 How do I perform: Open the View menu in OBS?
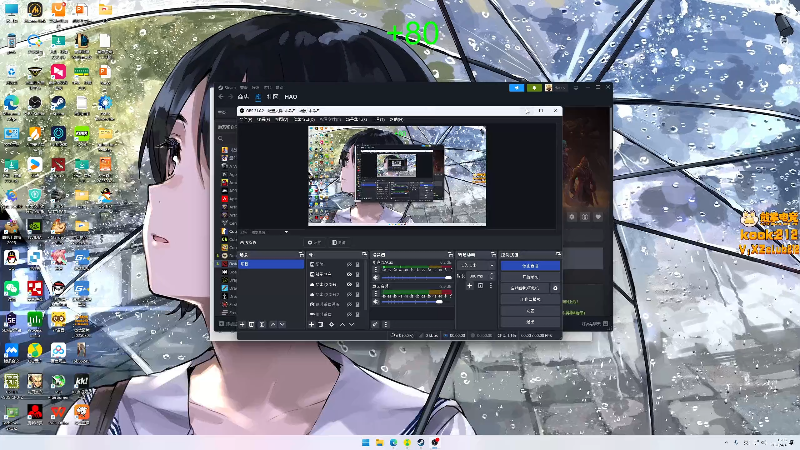pyautogui.click(x=282, y=119)
